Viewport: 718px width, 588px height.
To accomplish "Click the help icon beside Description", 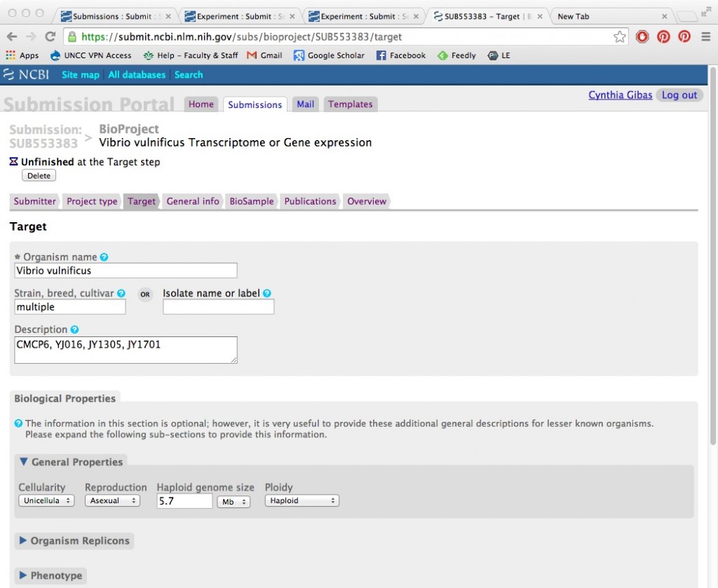I will 75,330.
